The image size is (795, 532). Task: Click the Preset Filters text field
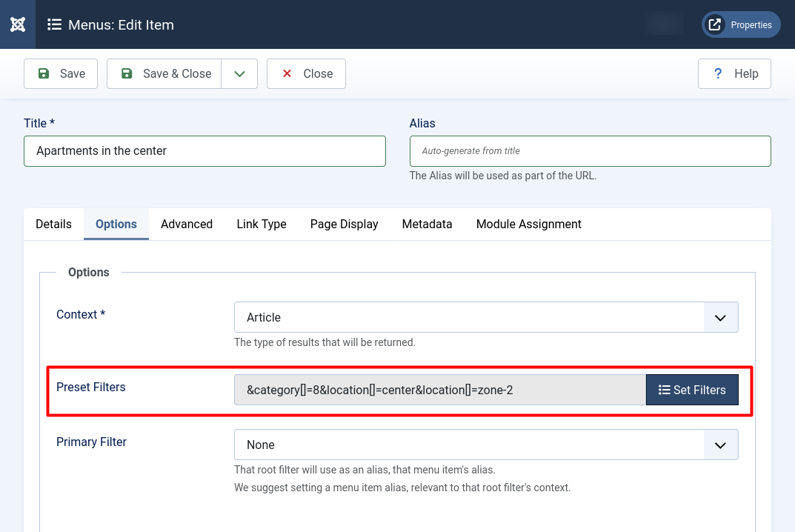440,390
